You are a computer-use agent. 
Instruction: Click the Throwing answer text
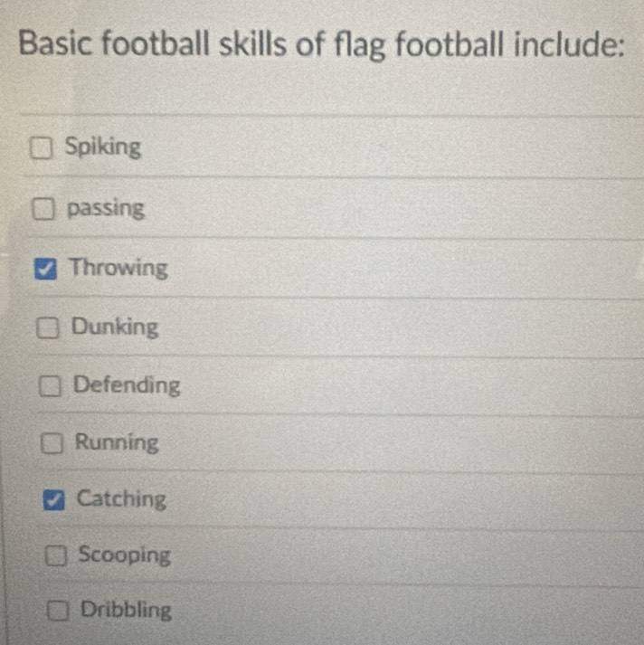[118, 268]
